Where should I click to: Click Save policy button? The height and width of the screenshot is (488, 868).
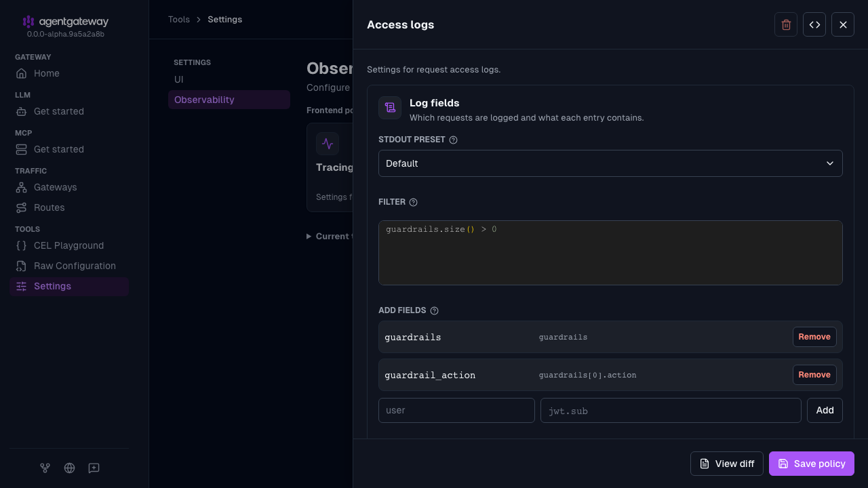click(812, 464)
